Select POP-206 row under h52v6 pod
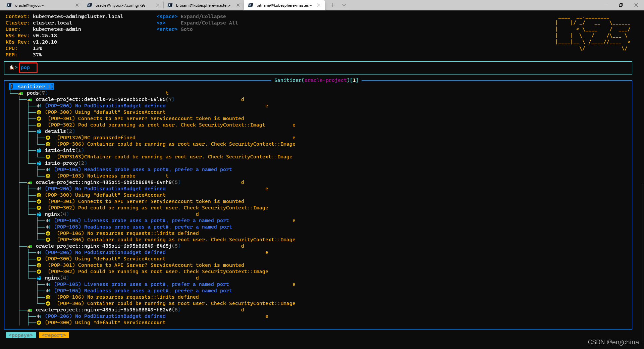 tap(105, 316)
